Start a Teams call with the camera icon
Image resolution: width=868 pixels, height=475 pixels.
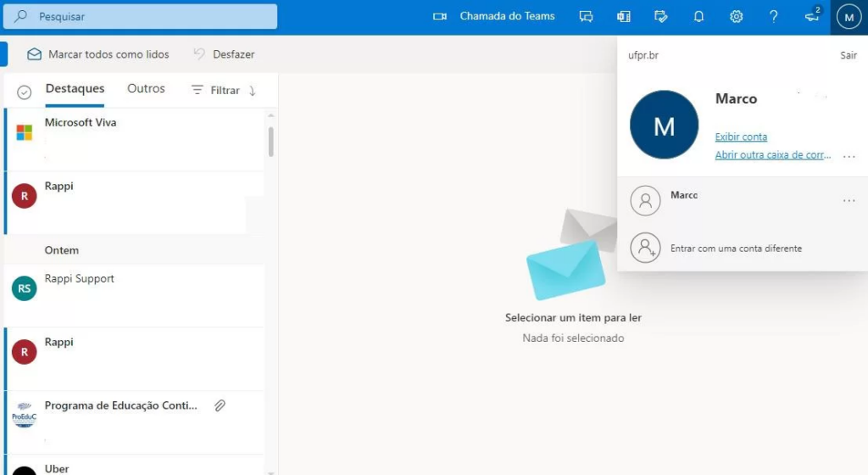[439, 16]
